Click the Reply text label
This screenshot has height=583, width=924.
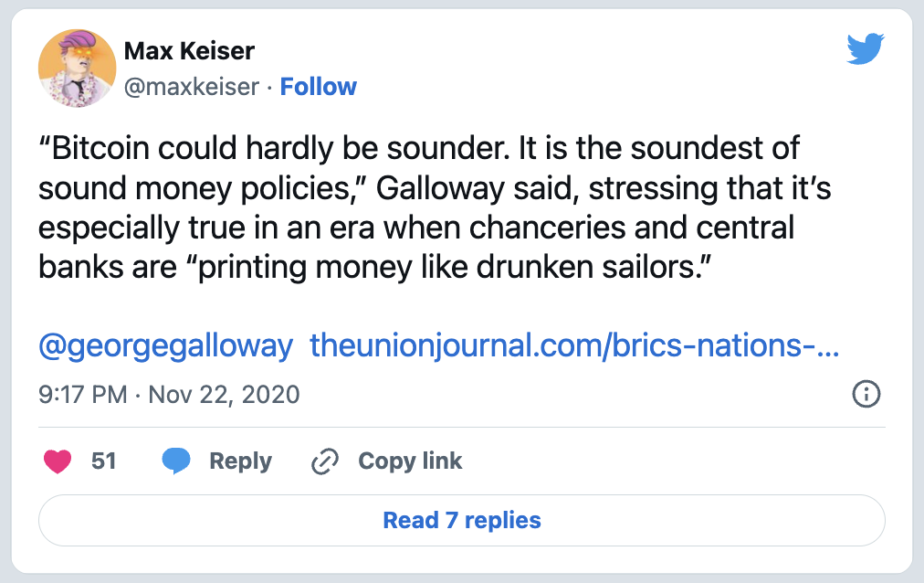click(240, 461)
